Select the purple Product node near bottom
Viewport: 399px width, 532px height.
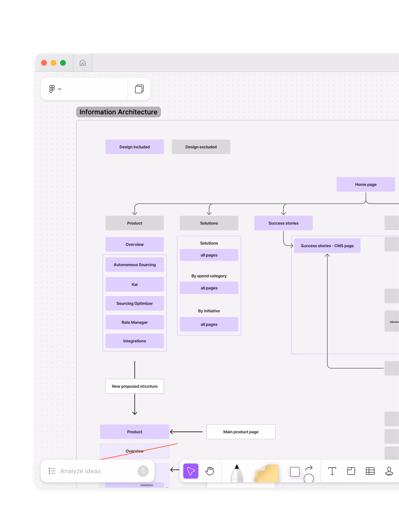pyautogui.click(x=134, y=432)
